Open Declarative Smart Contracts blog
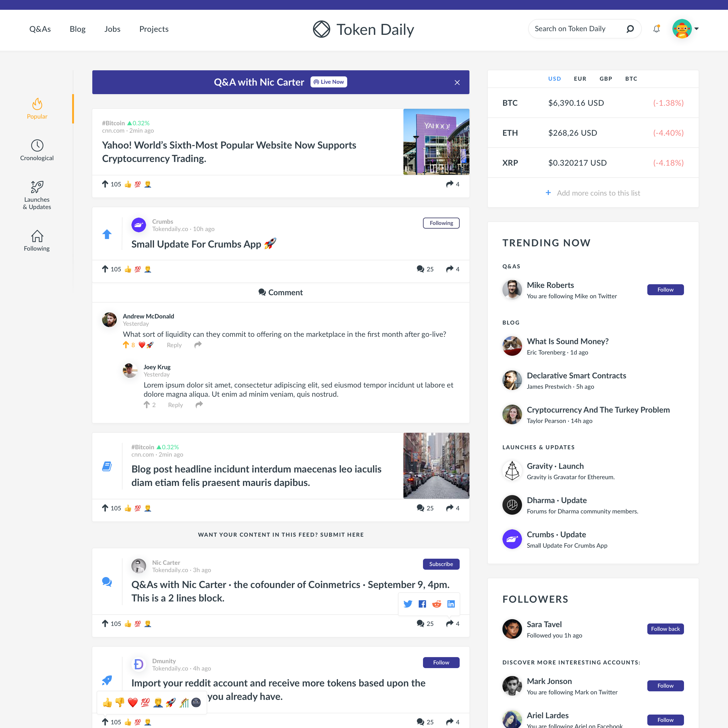 tap(576, 376)
